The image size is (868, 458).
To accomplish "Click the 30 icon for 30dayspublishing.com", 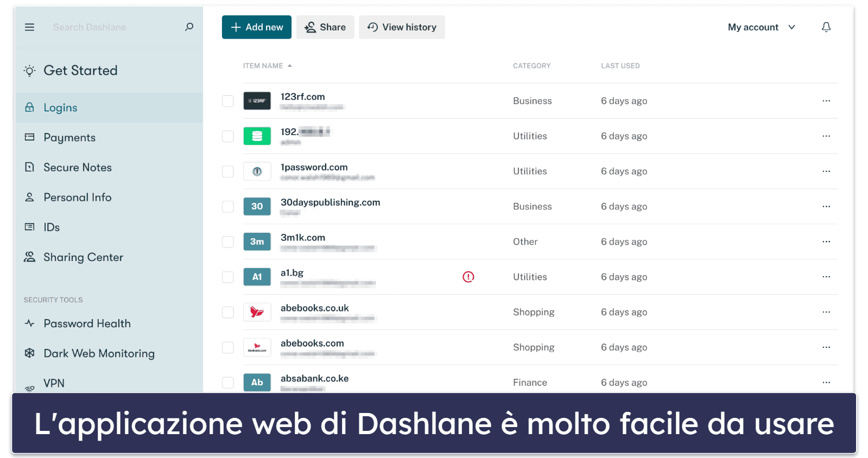I will pos(257,207).
